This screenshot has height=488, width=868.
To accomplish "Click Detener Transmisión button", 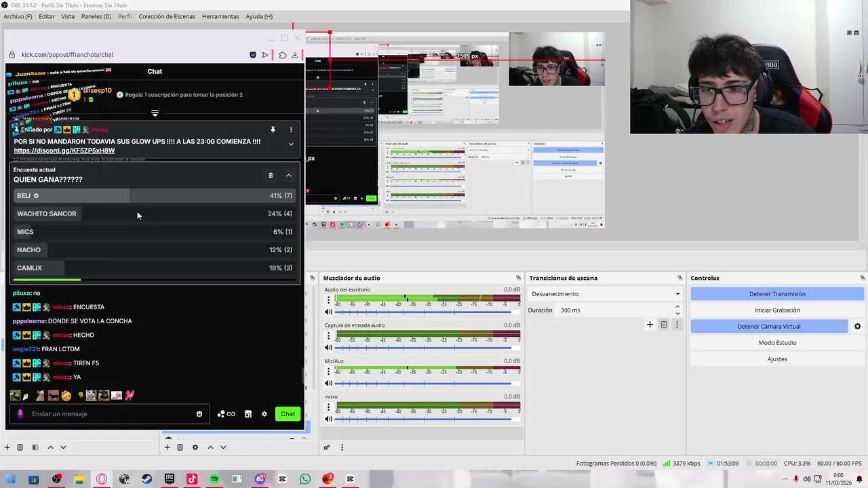I will 777,294.
